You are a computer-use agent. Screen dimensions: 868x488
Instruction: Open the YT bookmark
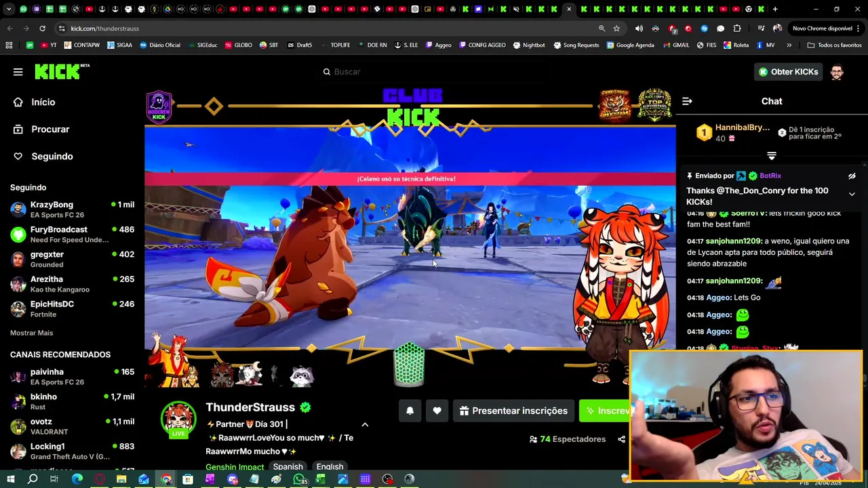pos(49,45)
